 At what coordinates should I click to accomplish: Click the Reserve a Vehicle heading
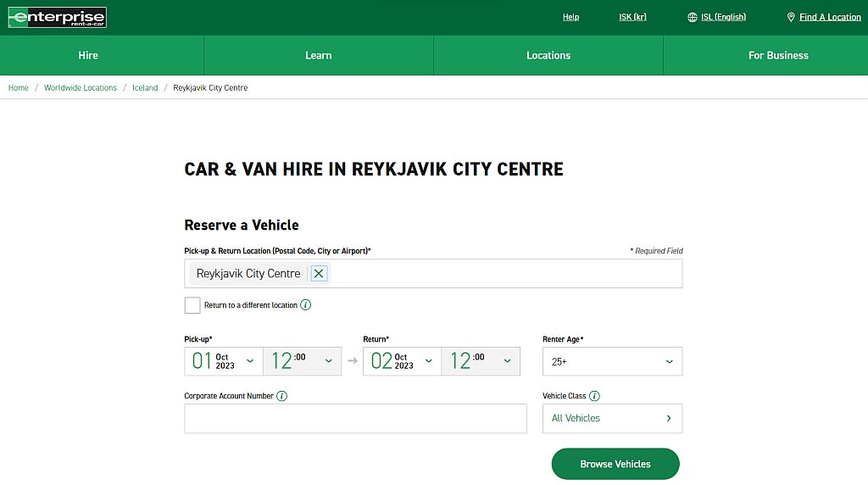pyautogui.click(x=242, y=225)
